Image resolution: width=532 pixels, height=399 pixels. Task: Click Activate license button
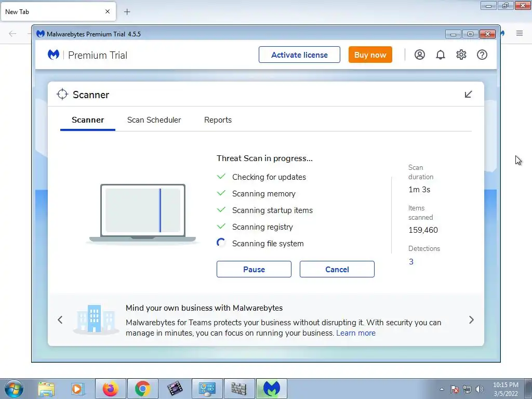(299, 55)
